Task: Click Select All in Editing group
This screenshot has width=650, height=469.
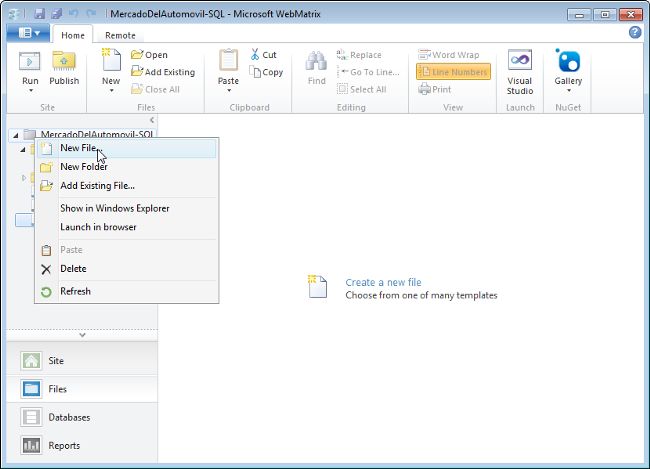Action: 361,89
